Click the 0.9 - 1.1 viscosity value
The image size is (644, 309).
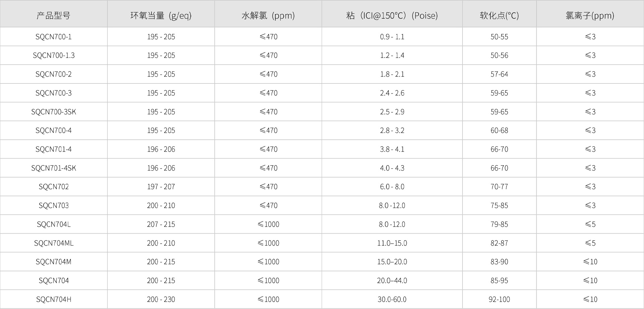click(x=392, y=37)
